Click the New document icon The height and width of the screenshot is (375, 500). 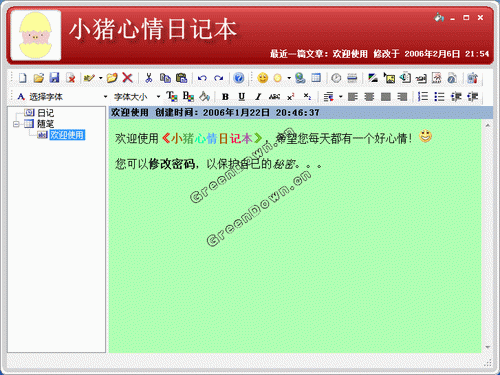22,78
